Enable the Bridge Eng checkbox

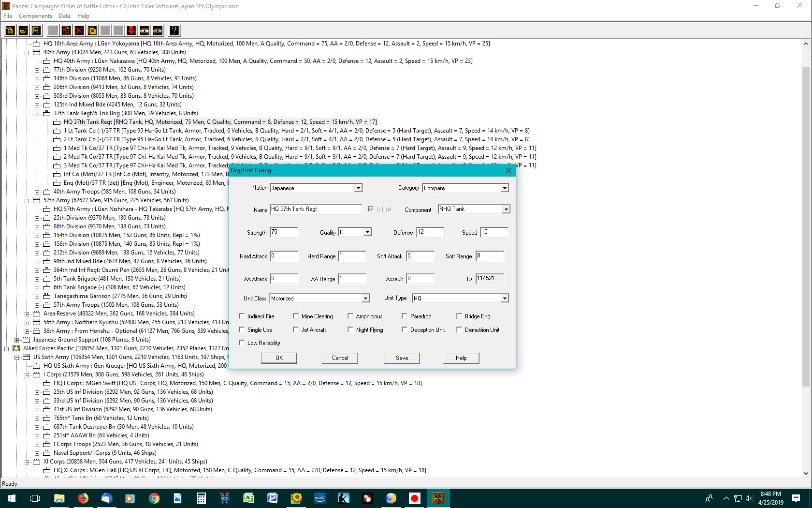coord(459,316)
